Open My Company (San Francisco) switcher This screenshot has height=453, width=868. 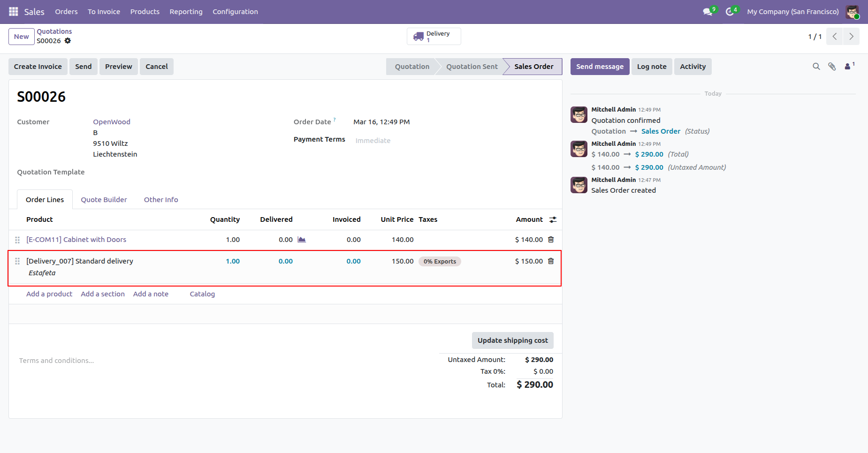792,12
